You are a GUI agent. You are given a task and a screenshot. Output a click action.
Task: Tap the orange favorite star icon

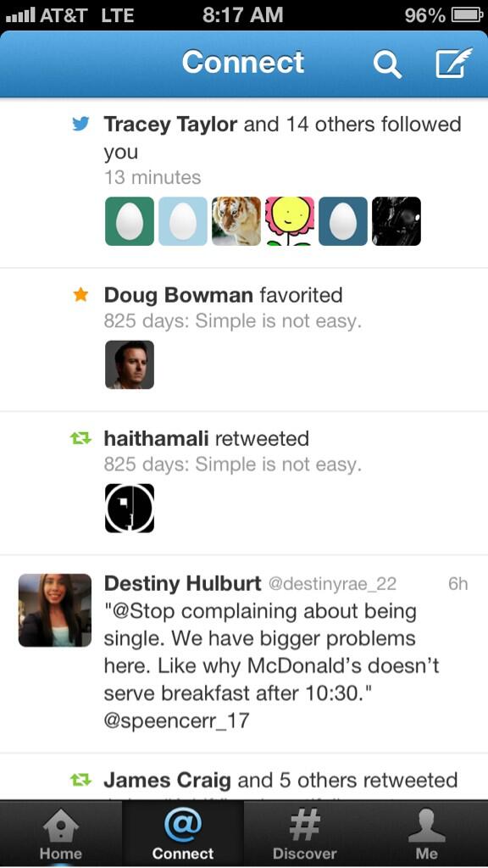80,294
